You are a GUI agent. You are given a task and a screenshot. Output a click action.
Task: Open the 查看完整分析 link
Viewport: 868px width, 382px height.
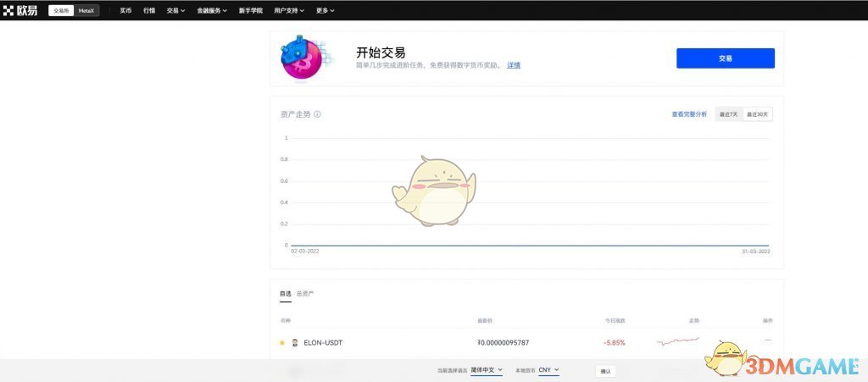pos(689,114)
